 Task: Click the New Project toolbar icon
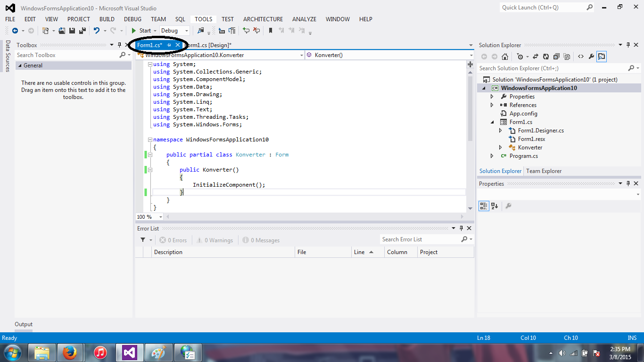tap(45, 31)
